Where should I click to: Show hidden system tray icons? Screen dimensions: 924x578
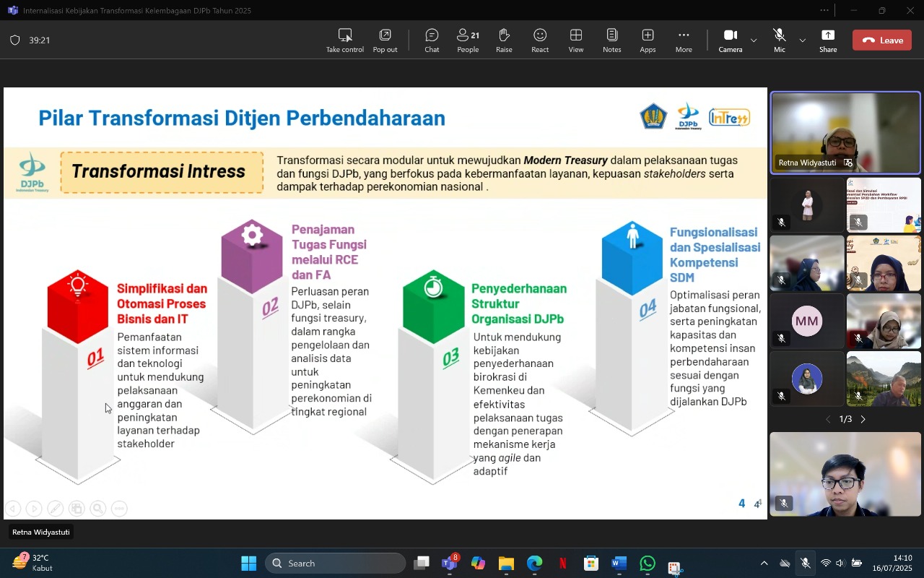pos(764,563)
